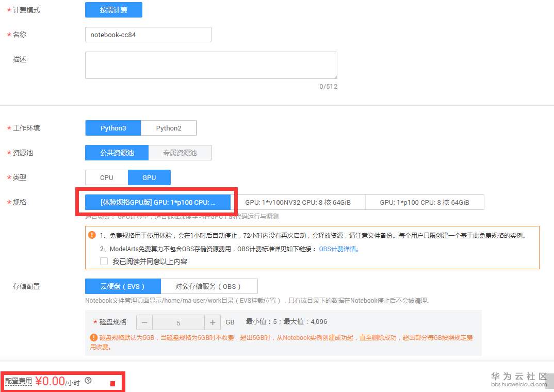Click the 工作环境 label

point(26,128)
